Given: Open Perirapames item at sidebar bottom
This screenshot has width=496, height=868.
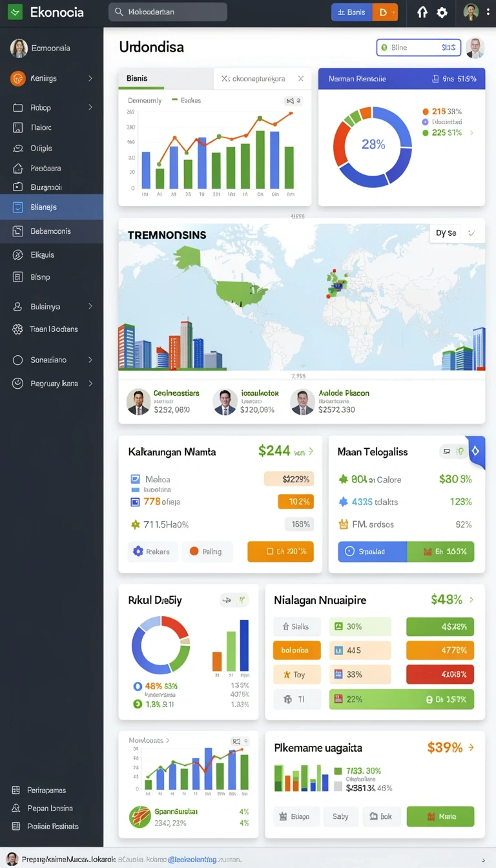Looking at the screenshot, I should click(39, 790).
